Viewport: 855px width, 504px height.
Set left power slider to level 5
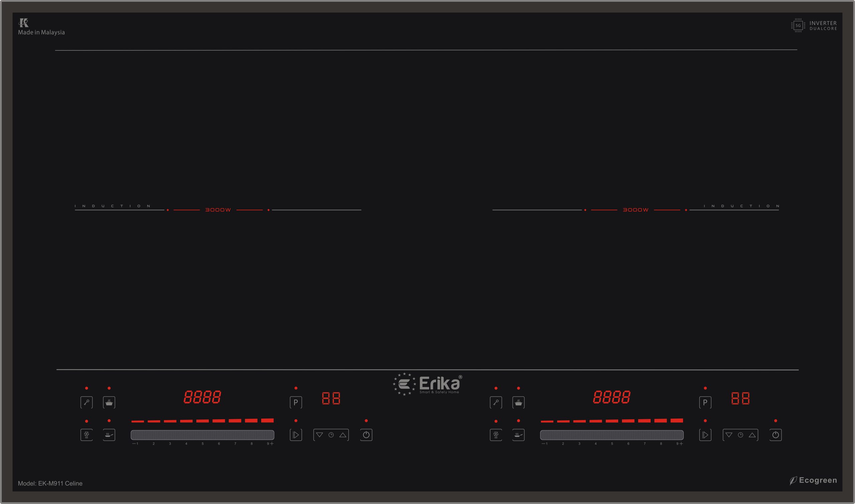coord(202,435)
